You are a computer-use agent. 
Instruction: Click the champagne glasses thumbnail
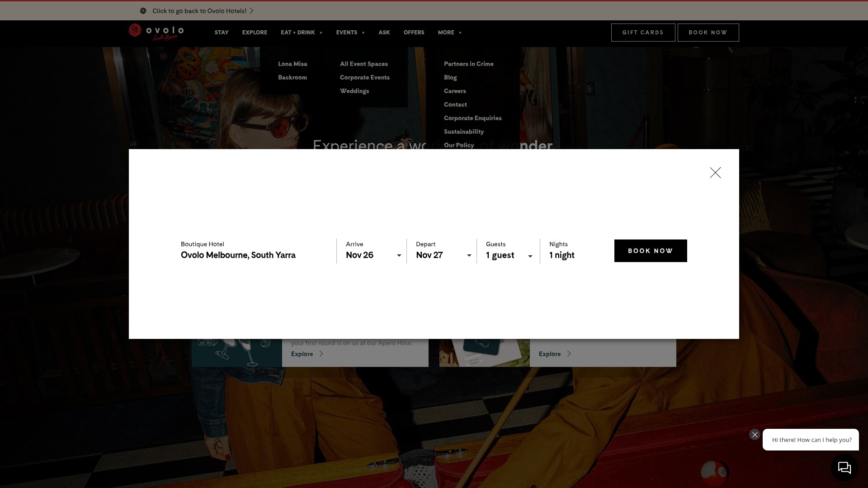pyautogui.click(x=237, y=353)
